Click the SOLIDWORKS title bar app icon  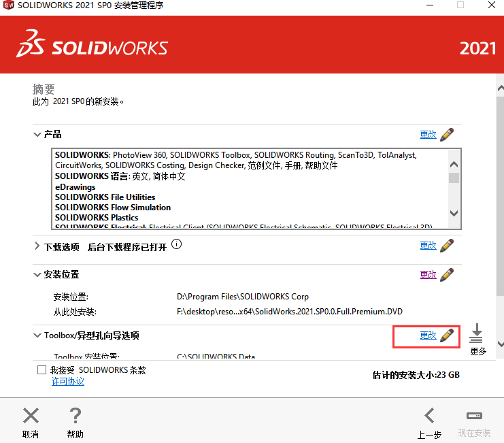click(x=8, y=5)
